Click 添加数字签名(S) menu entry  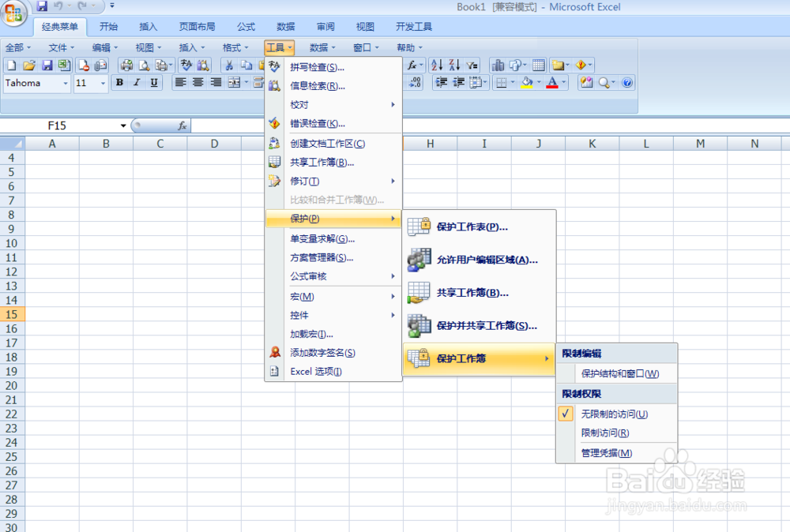click(333, 353)
